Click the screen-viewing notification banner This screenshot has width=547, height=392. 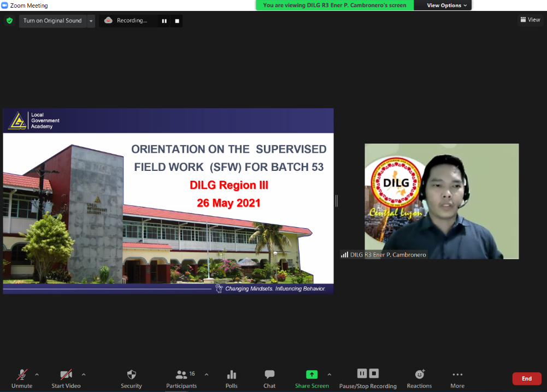(334, 5)
